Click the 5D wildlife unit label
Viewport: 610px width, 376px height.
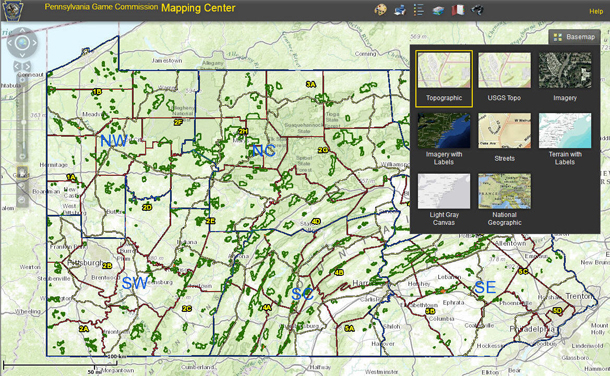pyautogui.click(x=557, y=310)
